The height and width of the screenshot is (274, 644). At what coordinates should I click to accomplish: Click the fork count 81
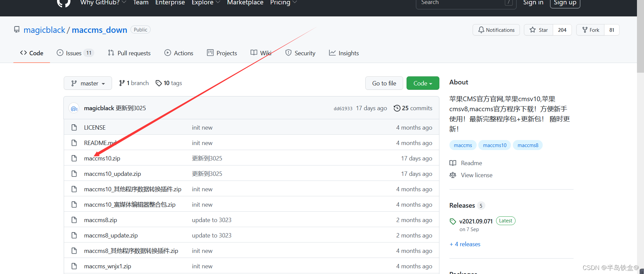click(612, 30)
